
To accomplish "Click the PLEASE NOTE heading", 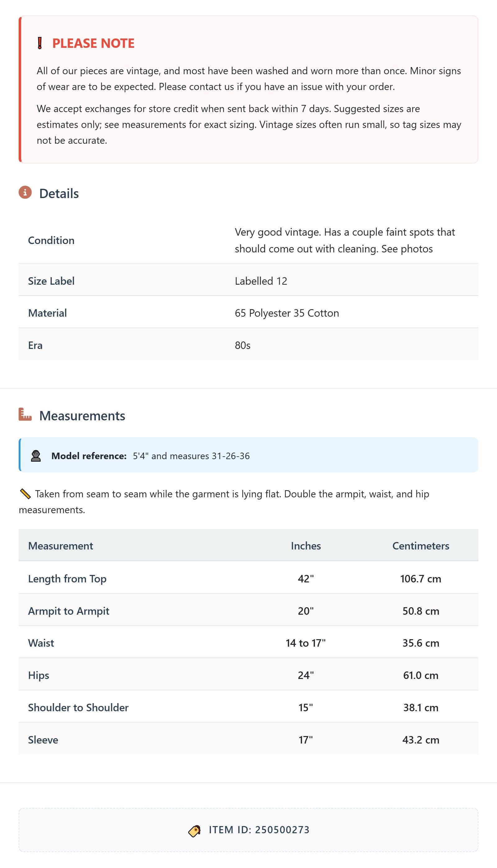I will (x=93, y=43).
